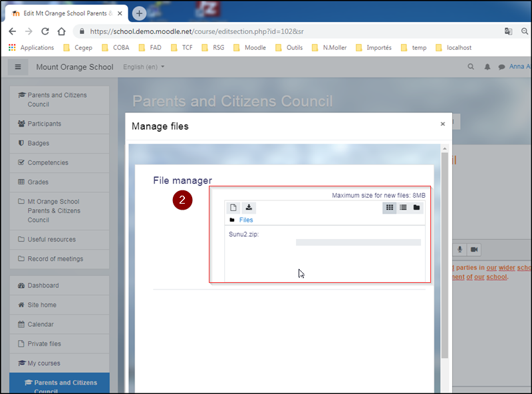Click the search magnifier icon in header
The height and width of the screenshot is (394, 532).
coord(471,67)
